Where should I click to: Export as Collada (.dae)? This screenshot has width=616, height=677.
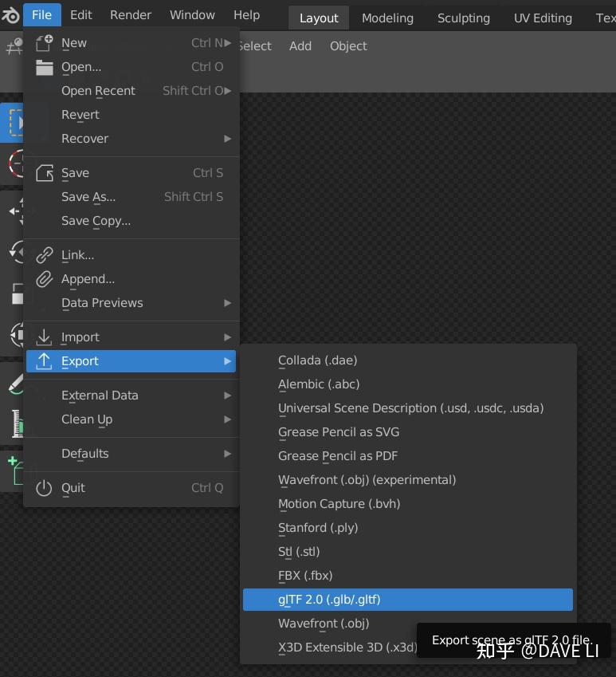pyautogui.click(x=317, y=360)
